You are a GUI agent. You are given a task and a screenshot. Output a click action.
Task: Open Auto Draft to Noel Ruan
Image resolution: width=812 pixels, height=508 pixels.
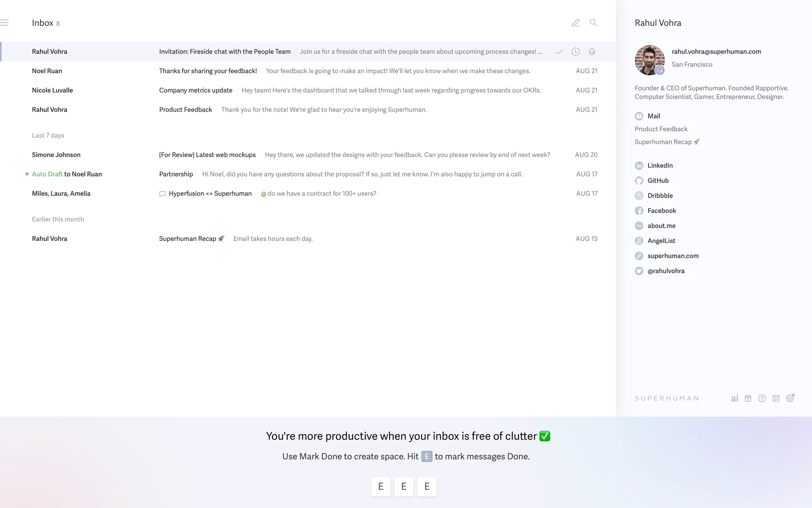click(67, 174)
